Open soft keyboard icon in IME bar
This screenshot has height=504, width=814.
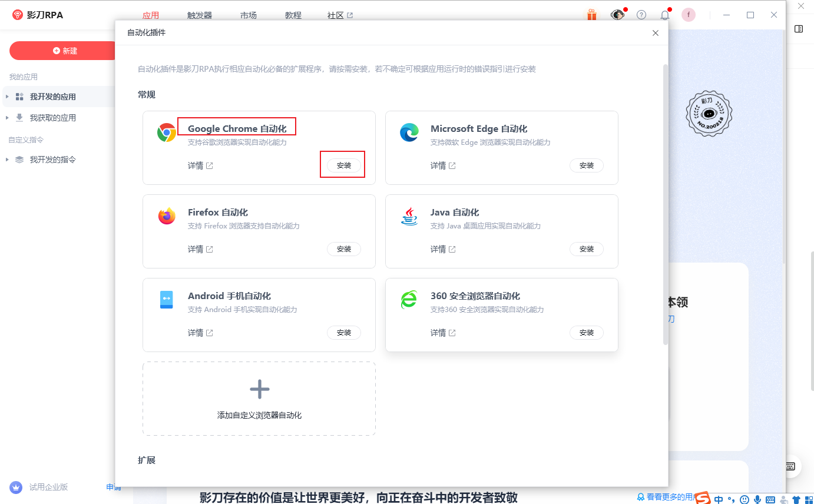770,499
